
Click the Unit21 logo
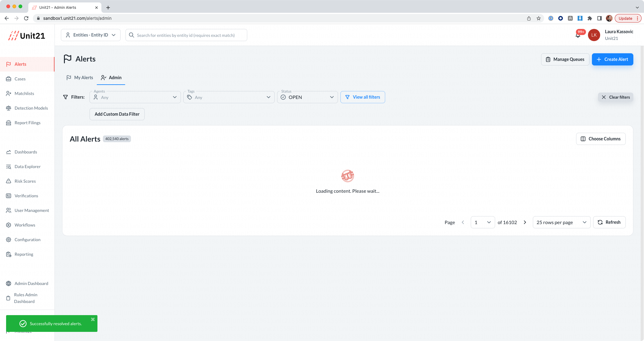pos(27,36)
